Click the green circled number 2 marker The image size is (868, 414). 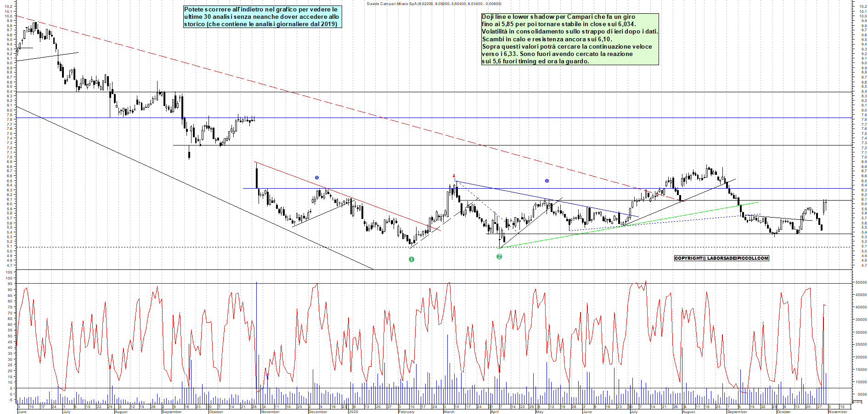click(499, 257)
